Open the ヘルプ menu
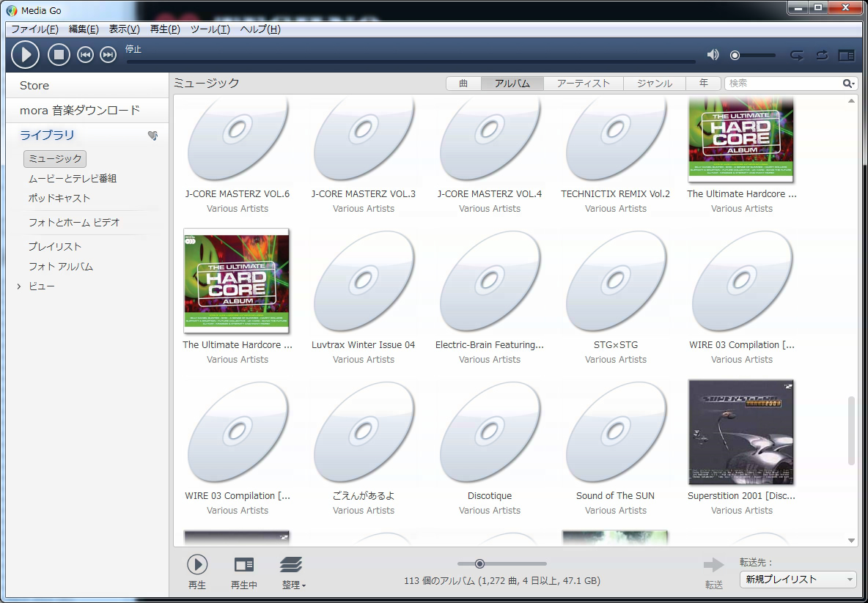 pos(260,29)
